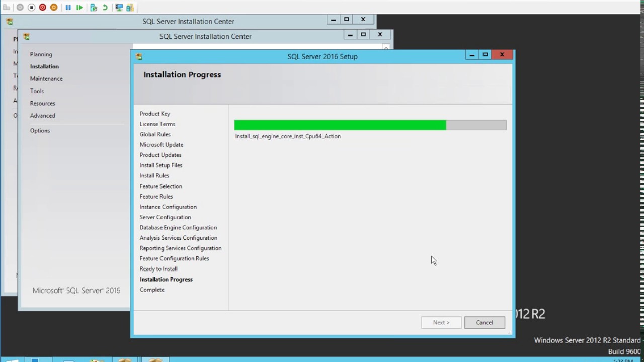Save the VM state with orange icon
Image resolution: width=644 pixels, height=362 pixels.
(54, 8)
